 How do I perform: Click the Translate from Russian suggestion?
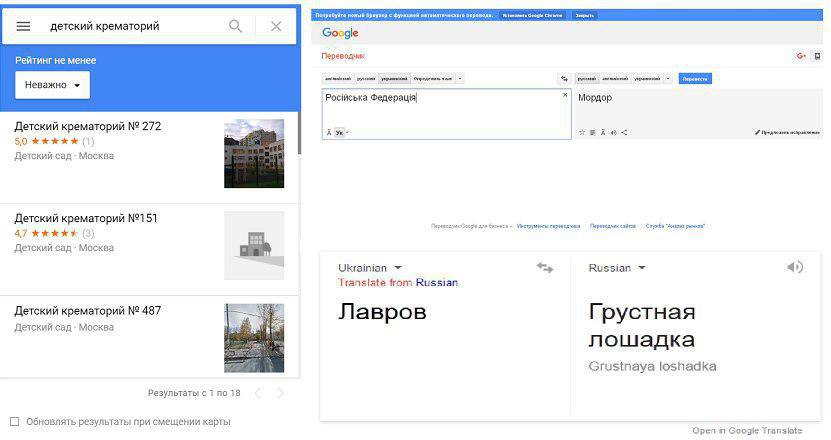pyautogui.click(x=398, y=283)
